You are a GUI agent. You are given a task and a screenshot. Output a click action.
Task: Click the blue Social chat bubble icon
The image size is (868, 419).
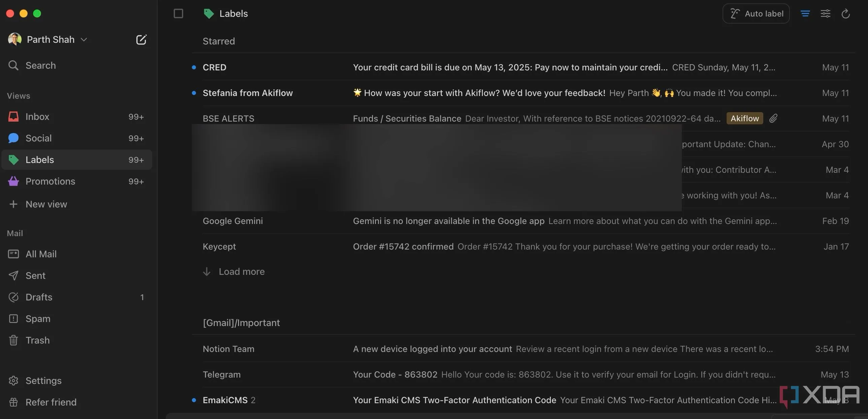tap(13, 138)
